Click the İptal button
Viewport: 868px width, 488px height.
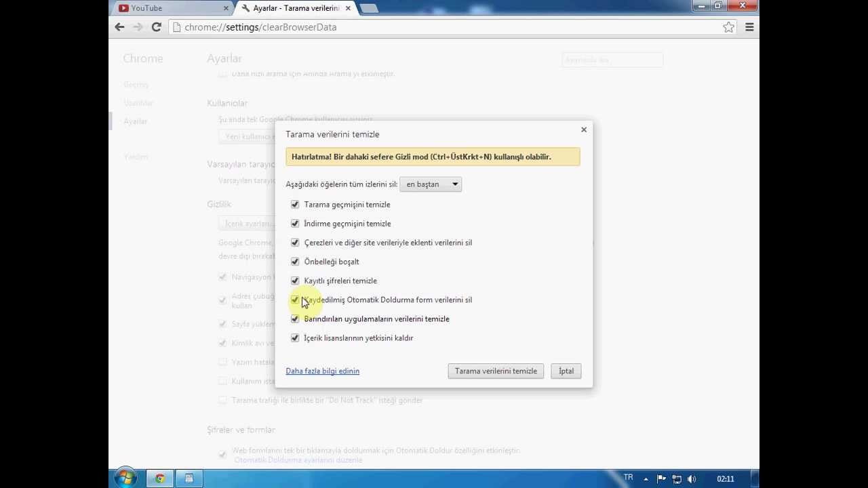tap(566, 371)
